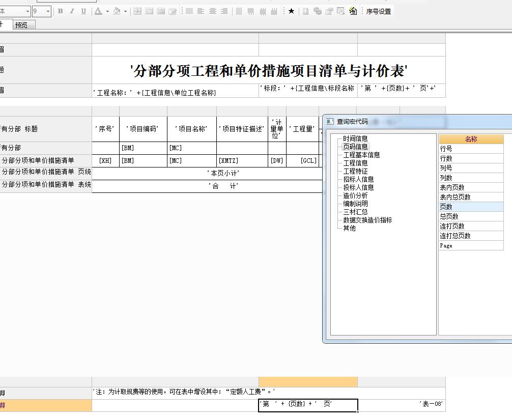The image size is (512, 420).
Task: Align text to the bottom vertically
Action: click(274, 11)
